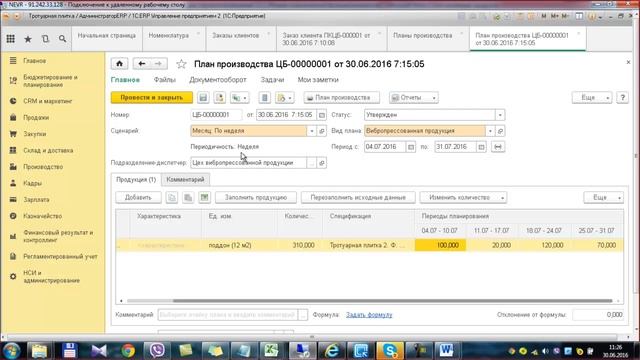Navigate forward with the right arrow
The height and width of the screenshot is (360, 640).
[x=158, y=64]
